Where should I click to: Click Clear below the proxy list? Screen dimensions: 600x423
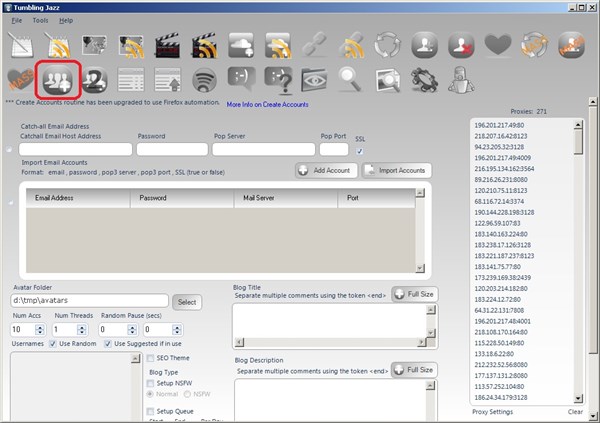click(x=575, y=412)
